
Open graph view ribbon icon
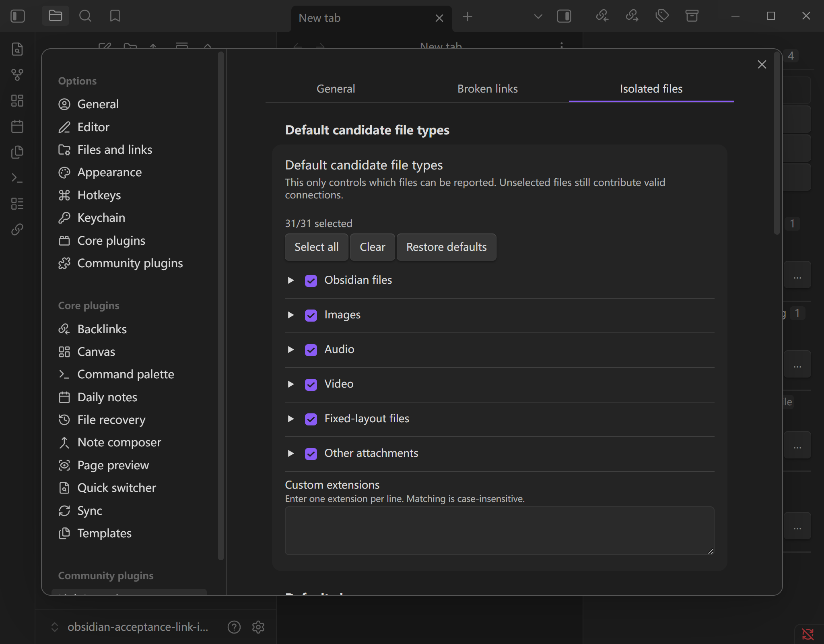pos(17,75)
